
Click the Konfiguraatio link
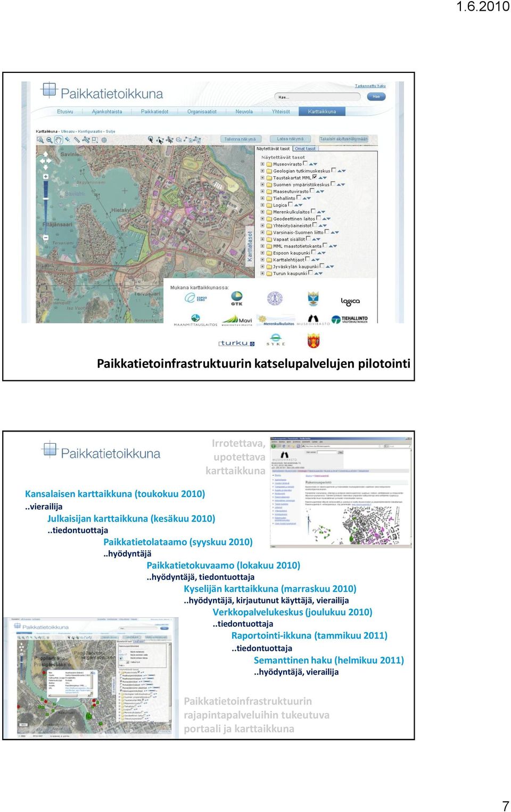click(x=91, y=131)
